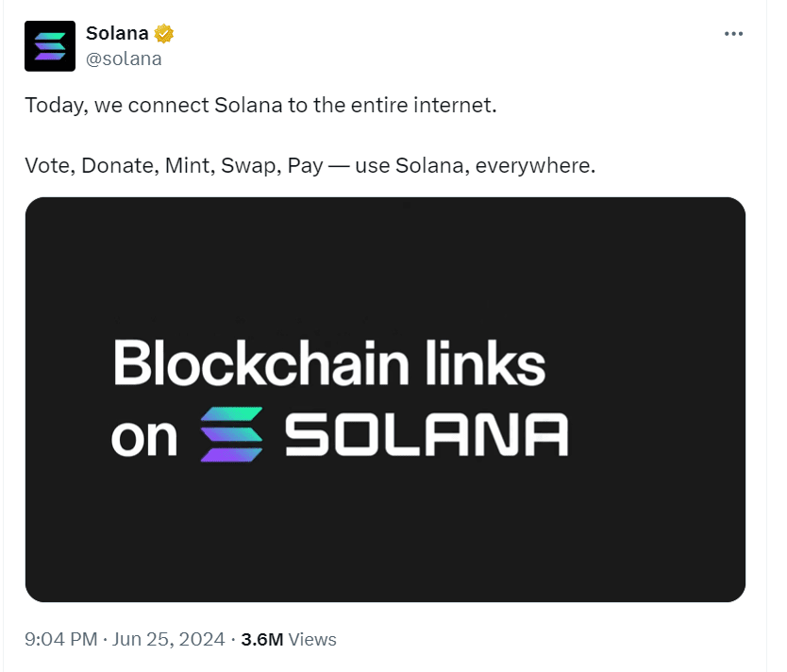Click the 3.6M view count number

point(262,639)
